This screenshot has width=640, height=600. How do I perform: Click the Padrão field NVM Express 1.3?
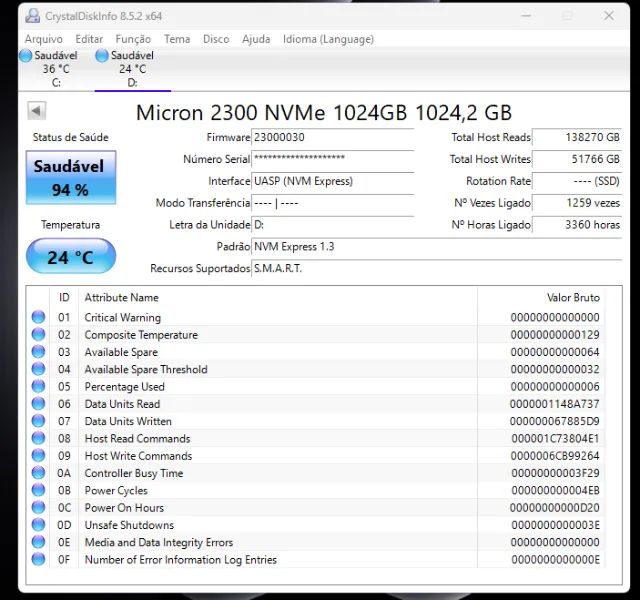pyautogui.click(x=436, y=247)
